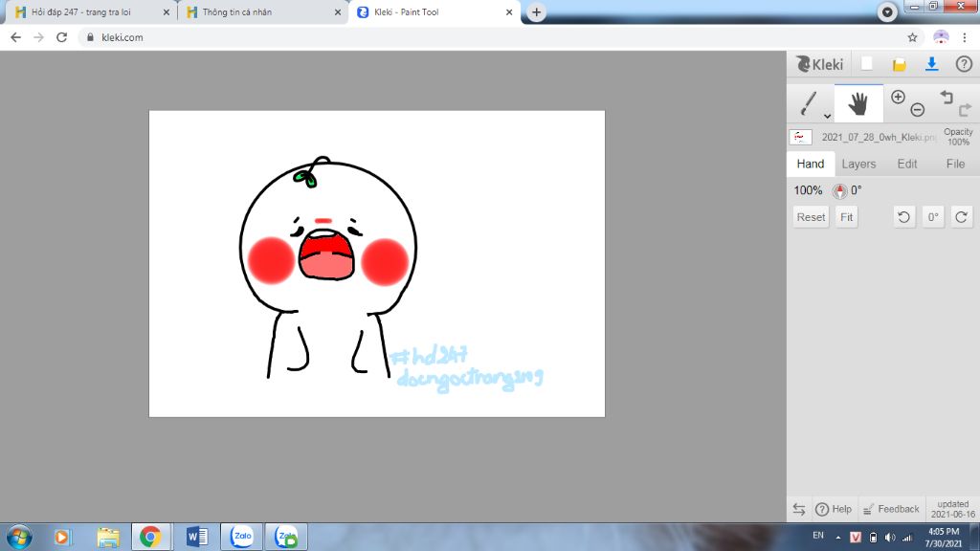Swap panel side with arrows icon
The height and width of the screenshot is (551, 980).
[799, 509]
